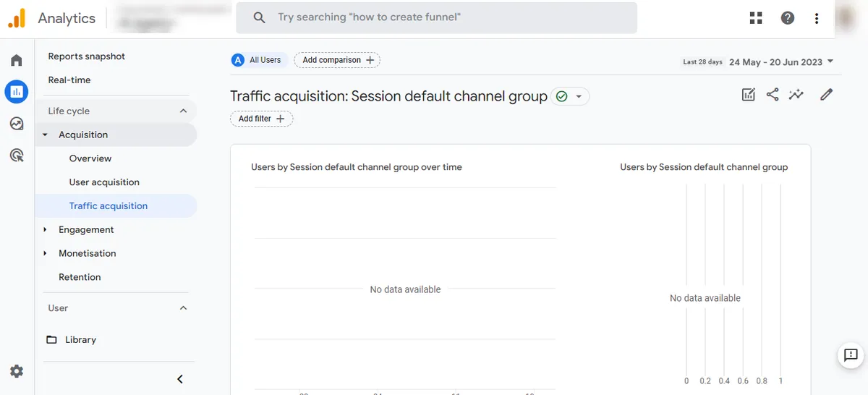Open the Advertising icon in sidebar
The width and height of the screenshot is (868, 395).
pyautogui.click(x=17, y=155)
